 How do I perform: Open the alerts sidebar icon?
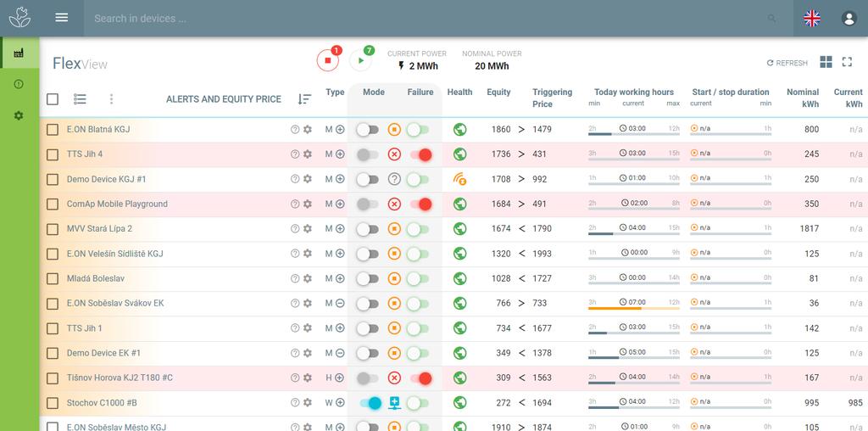(19, 84)
